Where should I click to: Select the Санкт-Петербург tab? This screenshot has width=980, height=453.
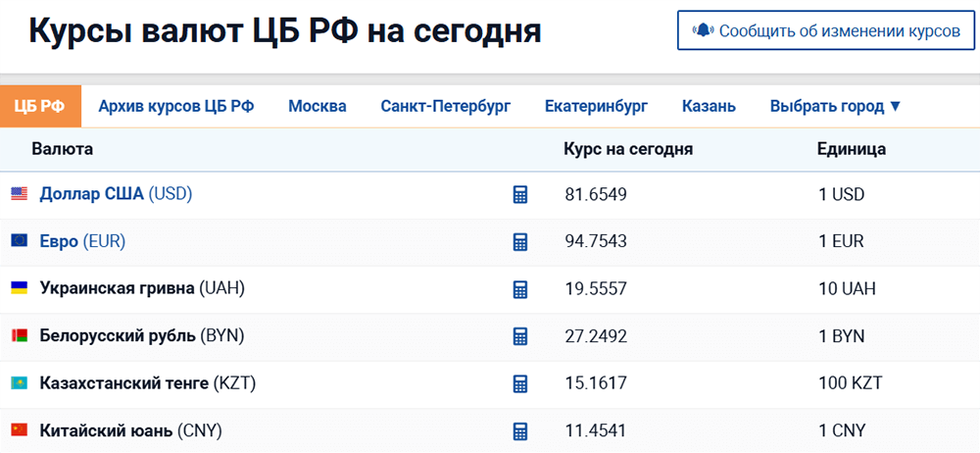445,107
